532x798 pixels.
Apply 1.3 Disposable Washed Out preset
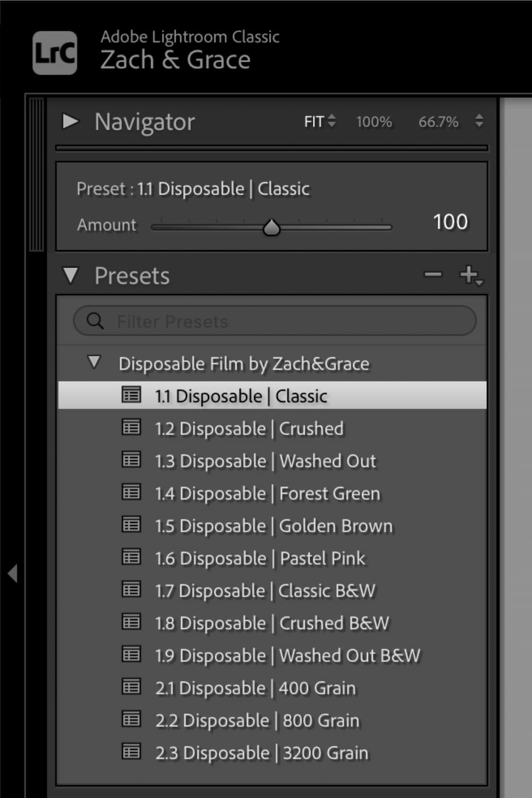click(x=265, y=461)
